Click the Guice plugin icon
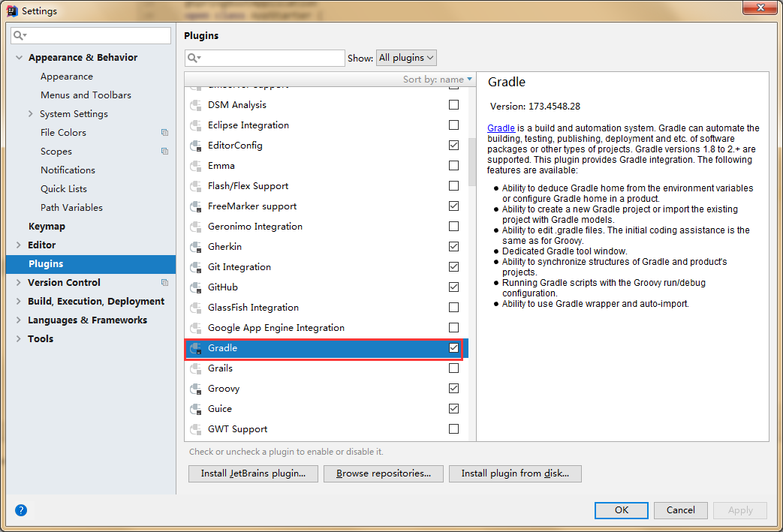The image size is (783, 532). tap(196, 409)
